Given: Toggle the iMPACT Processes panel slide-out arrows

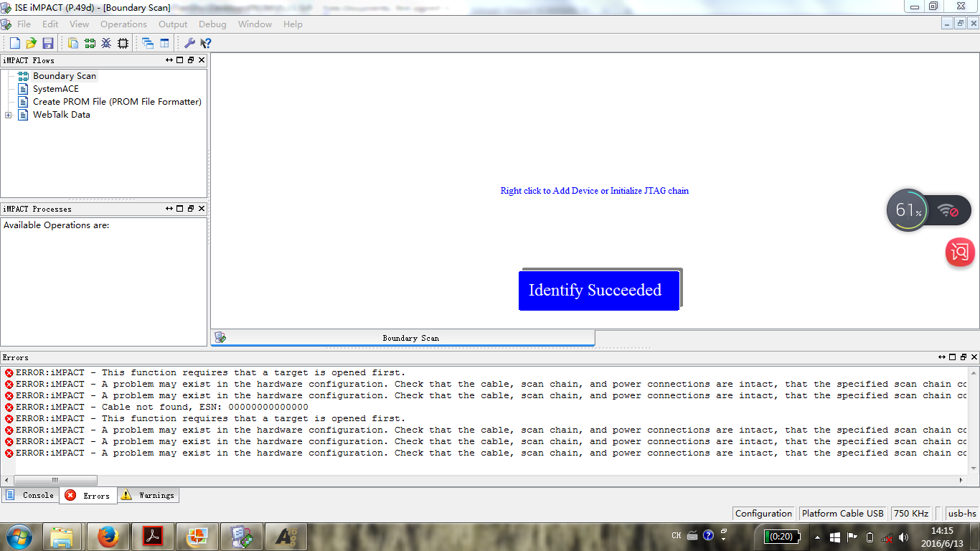Looking at the screenshot, I should (x=169, y=209).
